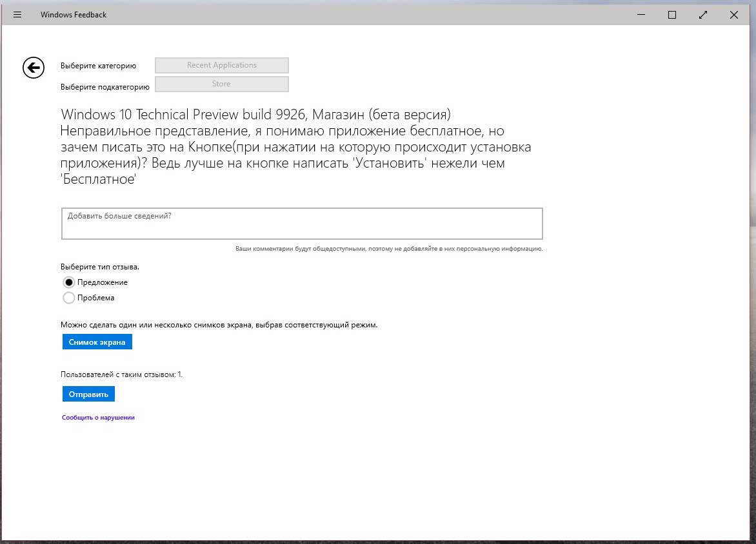Open the hamburger menu in title bar
This screenshot has height=544, width=756.
[x=17, y=15]
